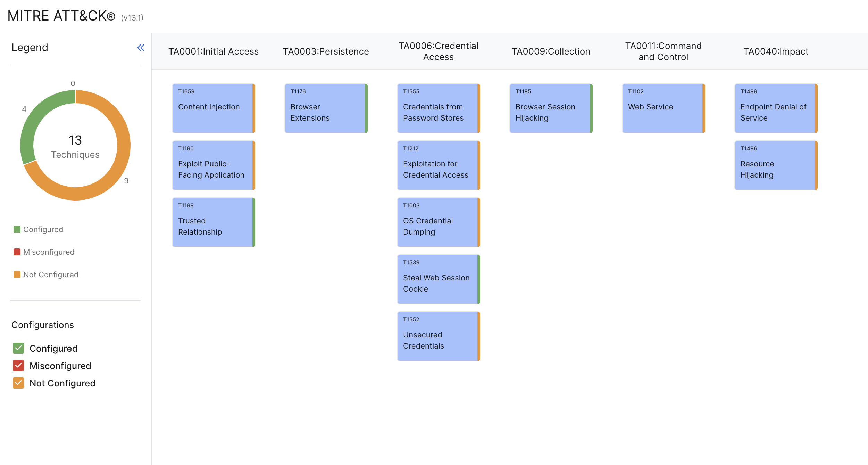Uncheck the Misconfigured checkbox
The height and width of the screenshot is (465, 868).
pyautogui.click(x=18, y=366)
